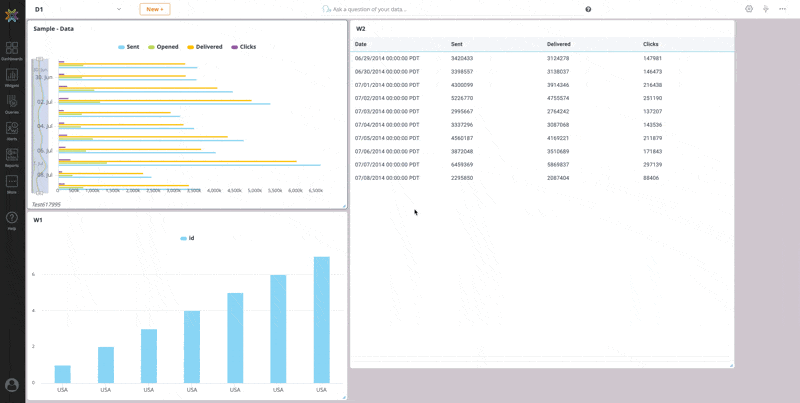Open the Widgets section in sidebar
The height and width of the screenshot is (403, 800).
click(12, 77)
